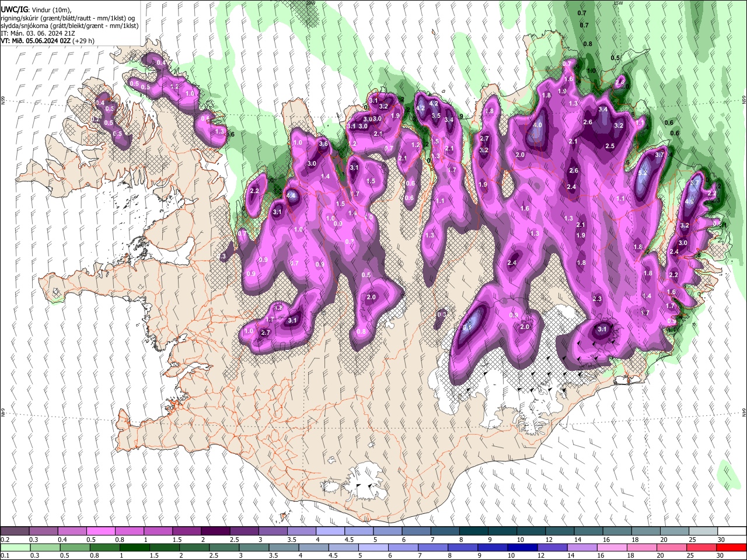Pick the bright red swatch ending the rain legend

[x=731, y=548]
